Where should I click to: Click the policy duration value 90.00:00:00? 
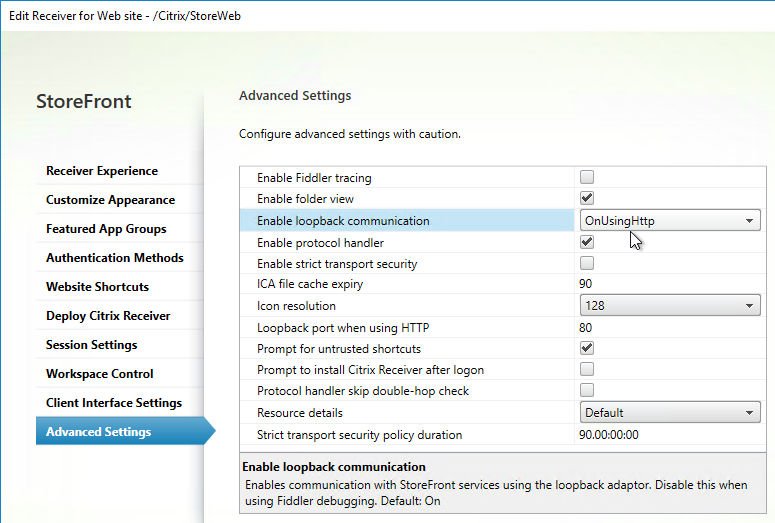[x=609, y=435]
